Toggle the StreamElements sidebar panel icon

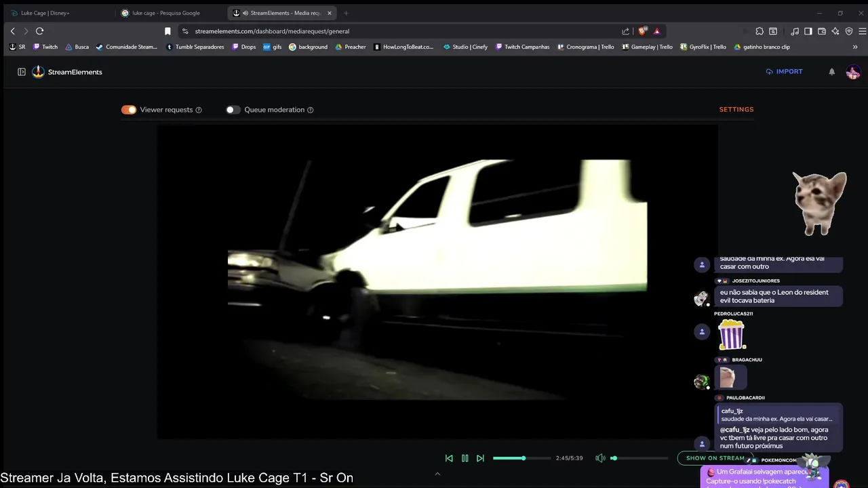22,72
